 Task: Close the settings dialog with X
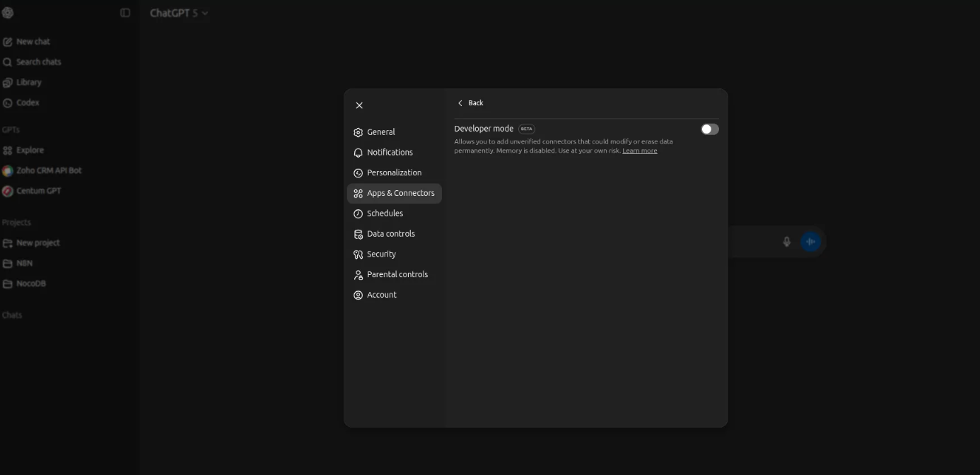[x=359, y=105]
